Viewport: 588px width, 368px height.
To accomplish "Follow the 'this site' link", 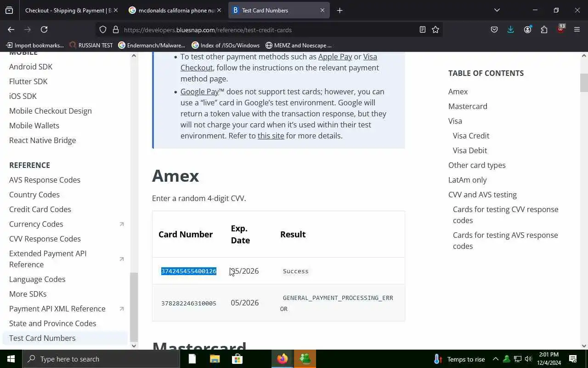I will pyautogui.click(x=271, y=136).
